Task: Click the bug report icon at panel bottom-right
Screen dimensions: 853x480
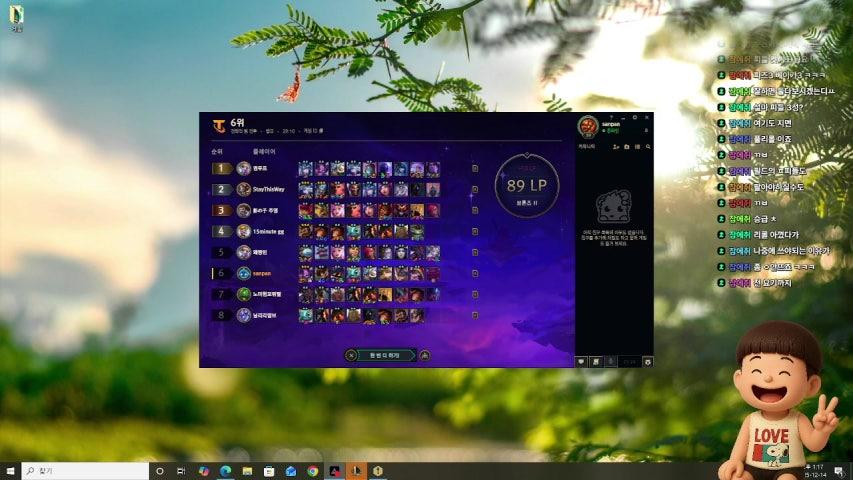Action: click(648, 360)
